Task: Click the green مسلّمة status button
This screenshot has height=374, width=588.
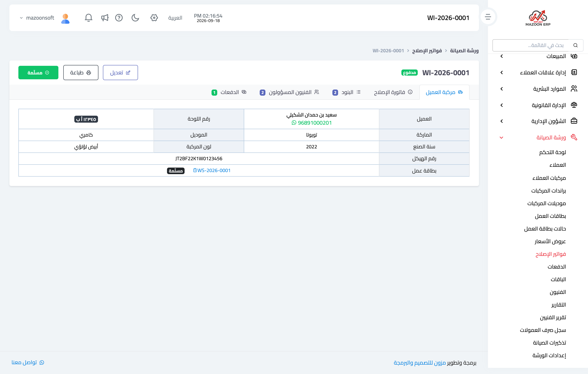Action: (x=38, y=73)
